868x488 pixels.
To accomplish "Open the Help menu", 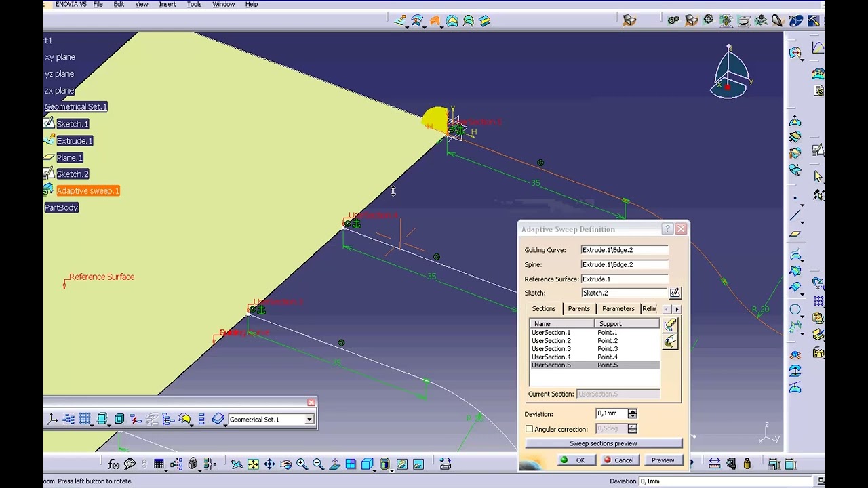I will click(x=251, y=4).
